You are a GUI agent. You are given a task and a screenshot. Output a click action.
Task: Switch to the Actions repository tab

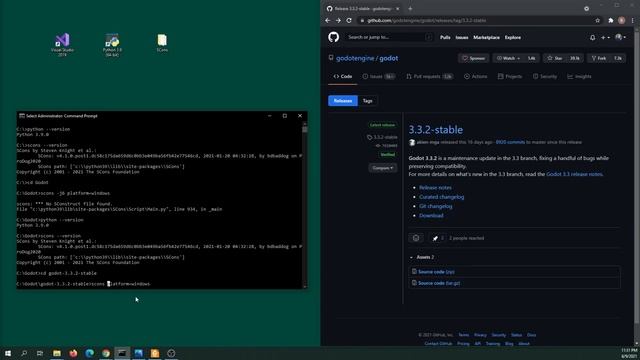pos(476,76)
